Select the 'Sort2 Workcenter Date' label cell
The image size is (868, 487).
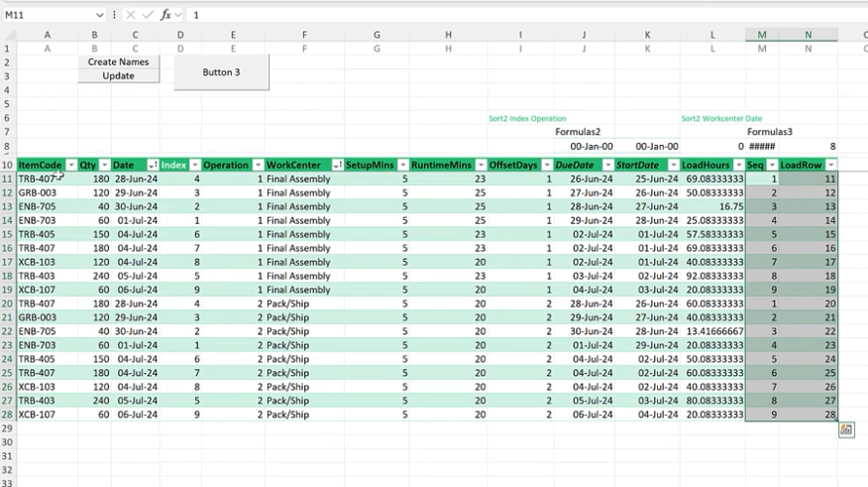point(721,119)
